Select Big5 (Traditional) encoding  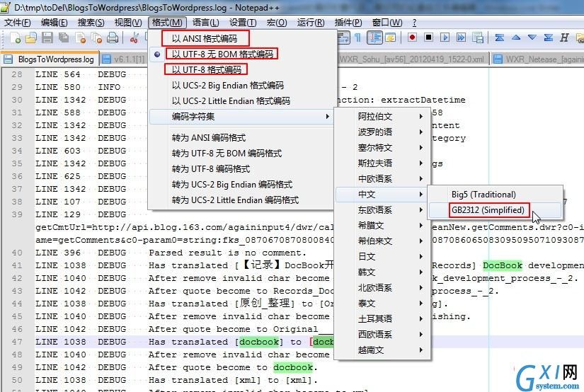pos(495,195)
